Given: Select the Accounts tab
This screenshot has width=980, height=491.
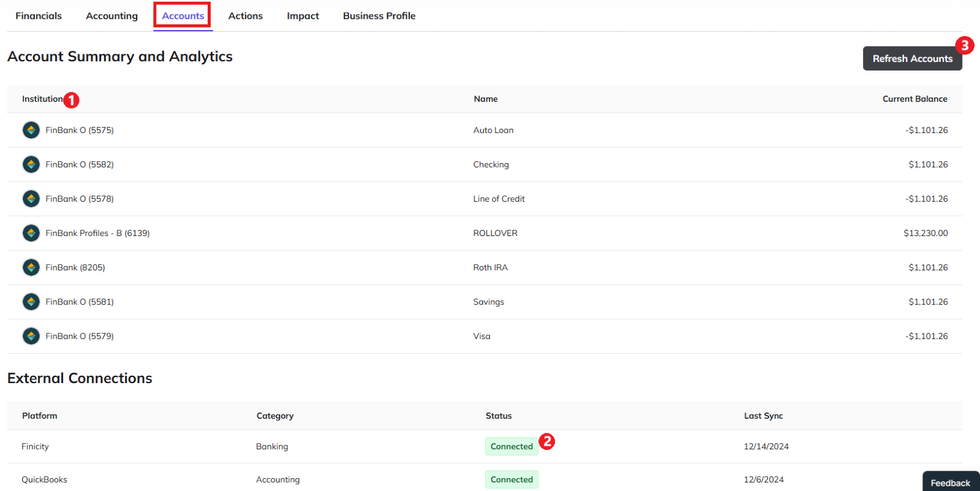Looking at the screenshot, I should click(x=183, y=16).
